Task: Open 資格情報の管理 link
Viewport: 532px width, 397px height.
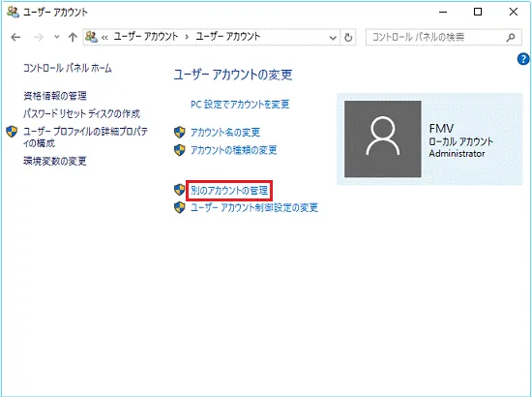Action: pos(55,96)
